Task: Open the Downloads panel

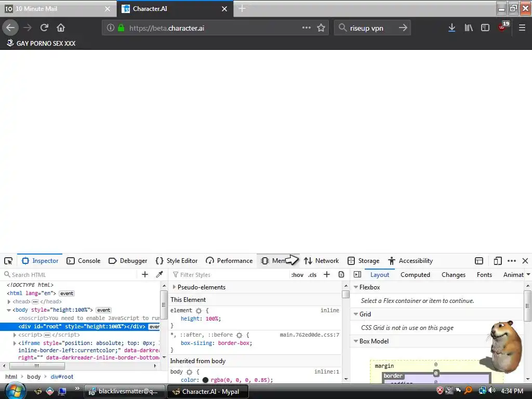Action: (x=451, y=28)
